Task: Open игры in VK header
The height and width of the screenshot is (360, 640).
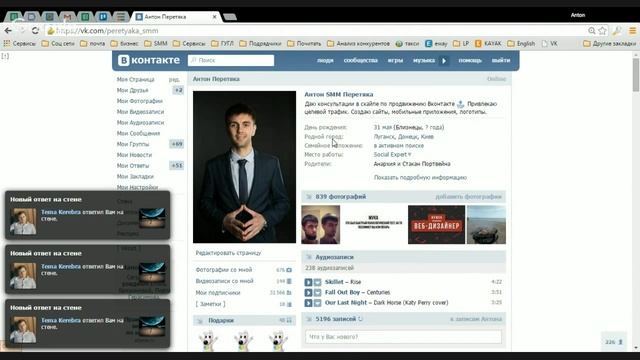Action: click(x=395, y=60)
